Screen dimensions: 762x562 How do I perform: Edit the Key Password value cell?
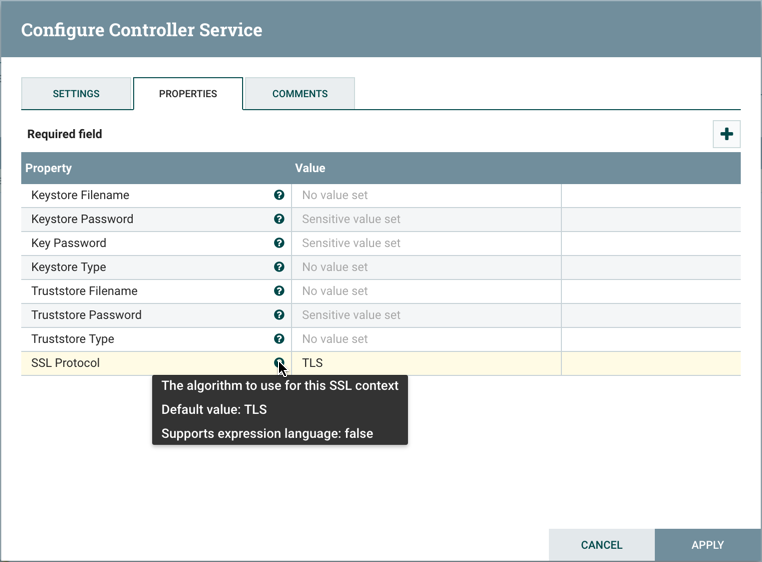[x=426, y=243]
